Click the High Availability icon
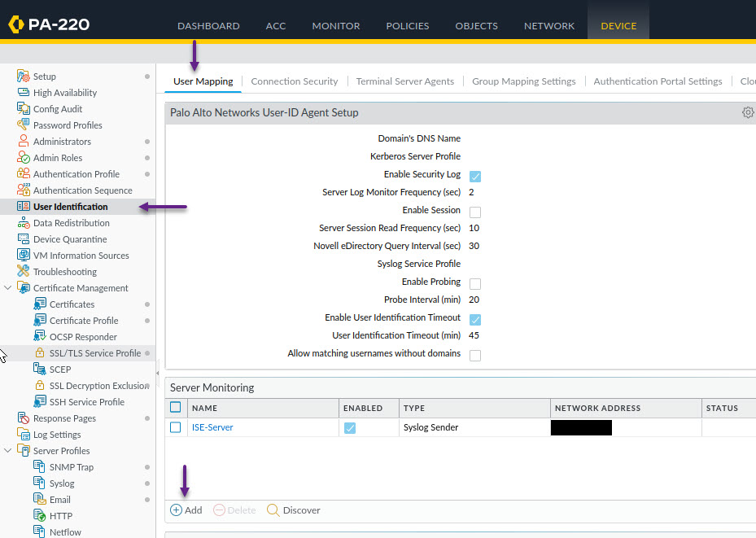Screen dimensions: 756x538 pos(23,92)
